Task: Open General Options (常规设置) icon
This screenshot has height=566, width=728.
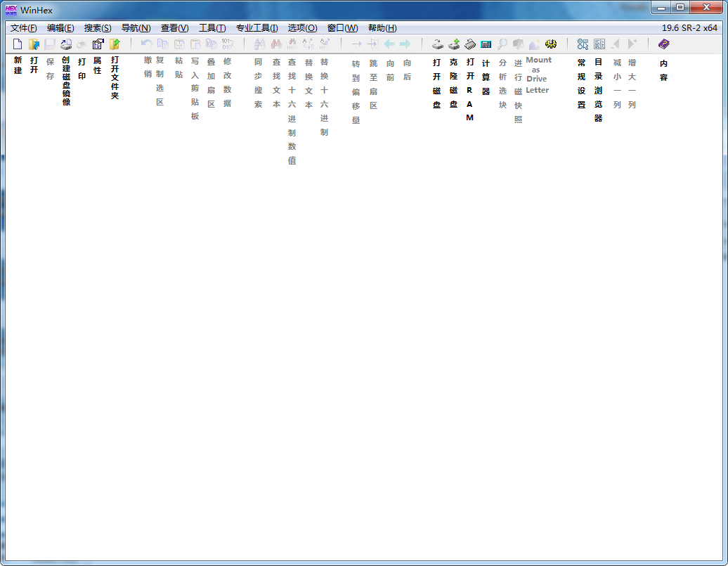Action: click(x=583, y=44)
